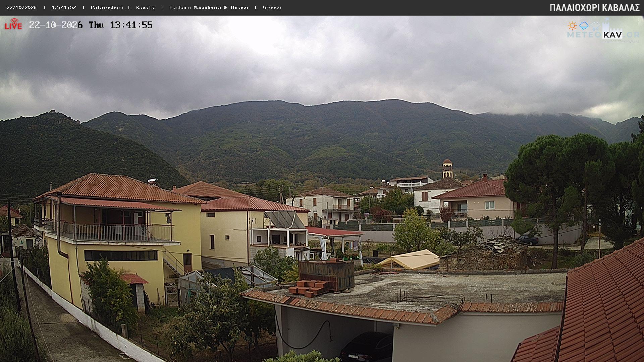
Task: Click the Greece label in header
Action: [x=272, y=7]
